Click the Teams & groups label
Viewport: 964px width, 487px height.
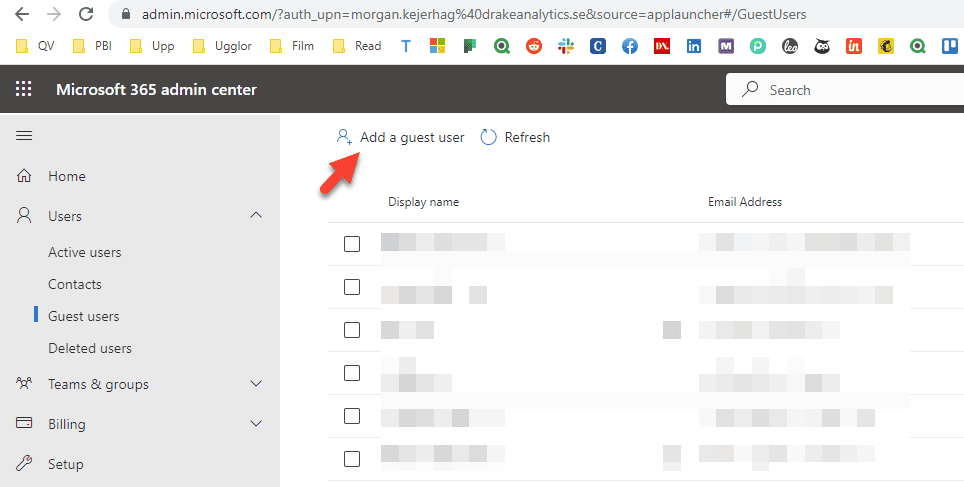[98, 384]
